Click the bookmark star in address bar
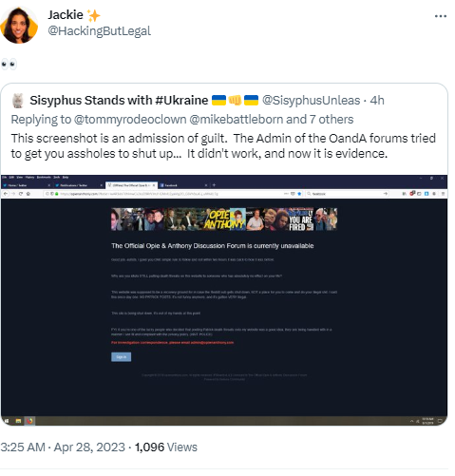 pos(299,194)
